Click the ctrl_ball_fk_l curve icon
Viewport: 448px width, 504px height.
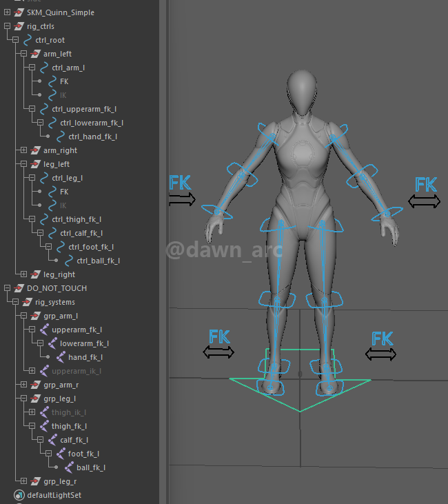click(x=69, y=261)
